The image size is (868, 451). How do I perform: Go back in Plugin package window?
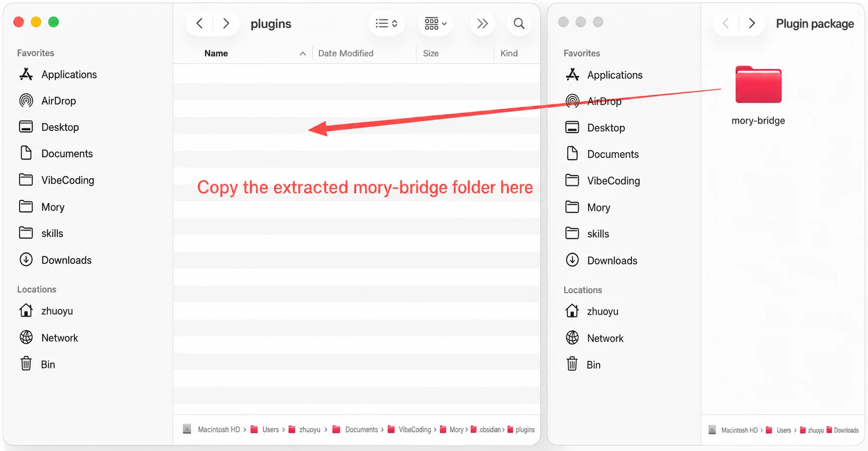tap(726, 23)
